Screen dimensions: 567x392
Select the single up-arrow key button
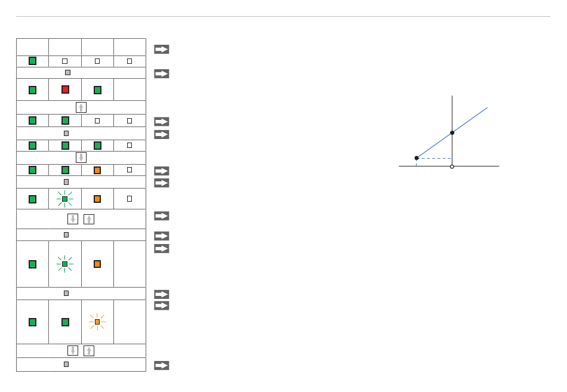[81, 107]
